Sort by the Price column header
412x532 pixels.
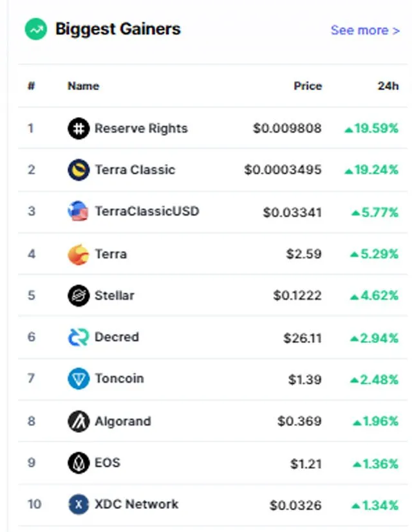308,86
